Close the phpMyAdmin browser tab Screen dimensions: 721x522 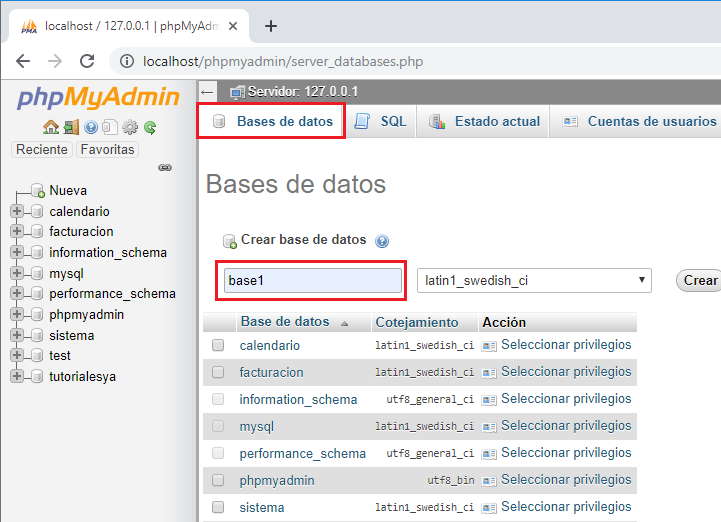click(x=233, y=26)
